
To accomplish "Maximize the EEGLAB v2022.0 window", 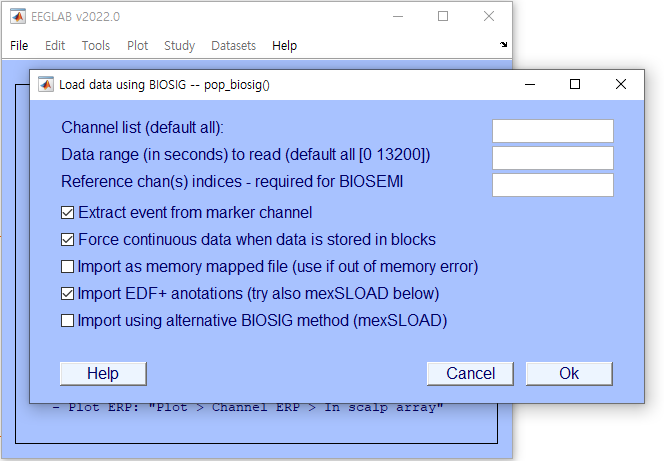I will click(x=443, y=17).
